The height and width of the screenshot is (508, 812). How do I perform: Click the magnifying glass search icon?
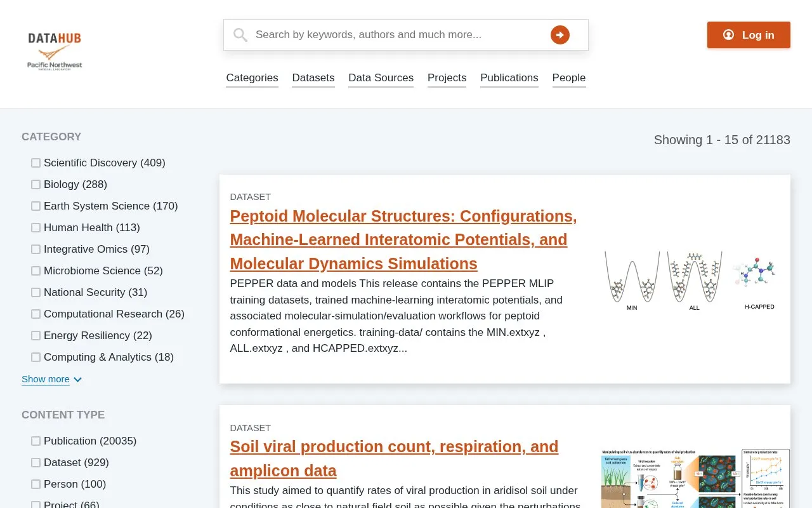coord(240,35)
